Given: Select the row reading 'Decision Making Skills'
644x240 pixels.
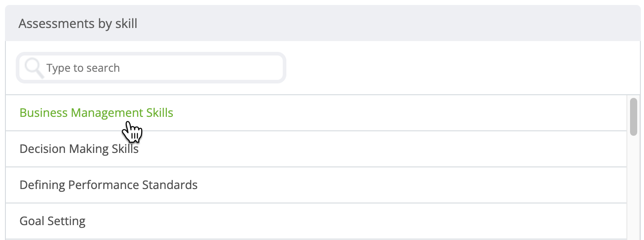Looking at the screenshot, I should tap(316, 149).
